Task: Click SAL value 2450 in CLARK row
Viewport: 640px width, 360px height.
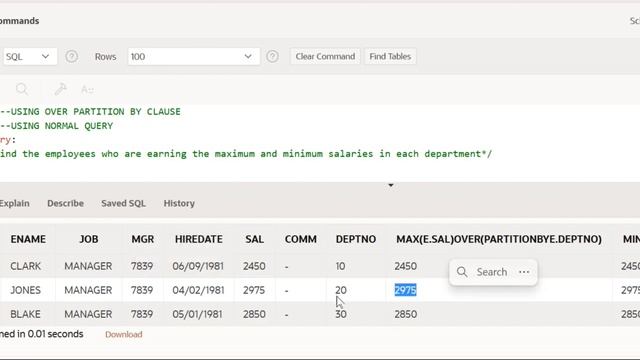Action: [x=254, y=266]
